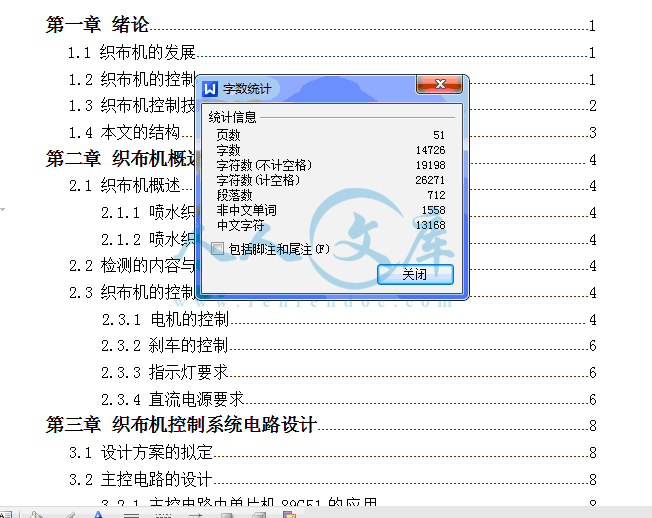The image size is (652, 518).
Task: Select the 页数 label
Action: coord(228,135)
